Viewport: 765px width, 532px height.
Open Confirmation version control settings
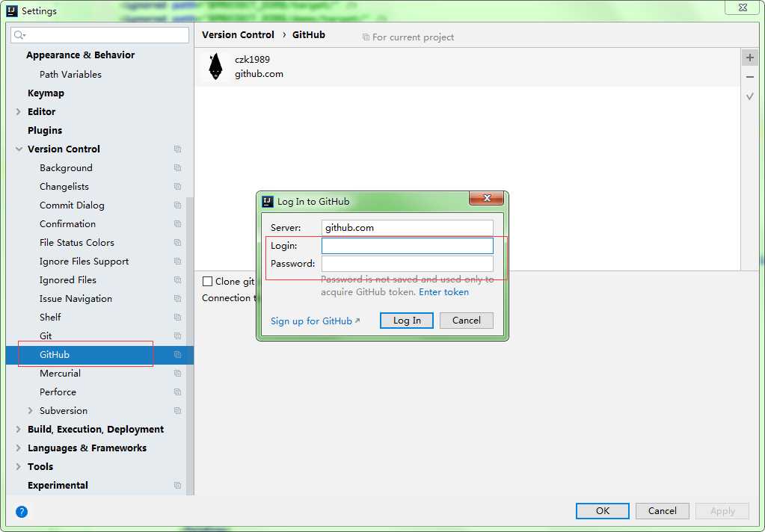click(68, 224)
